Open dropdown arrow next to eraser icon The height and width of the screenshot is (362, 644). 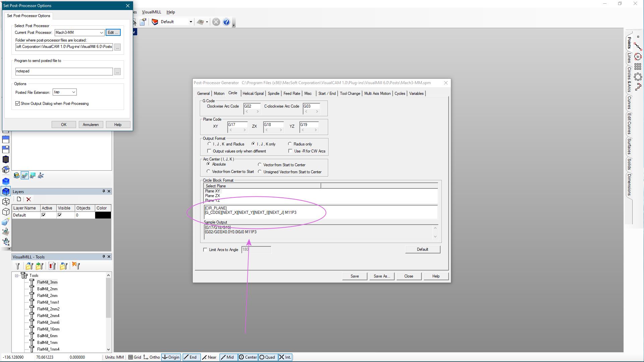(x=207, y=22)
